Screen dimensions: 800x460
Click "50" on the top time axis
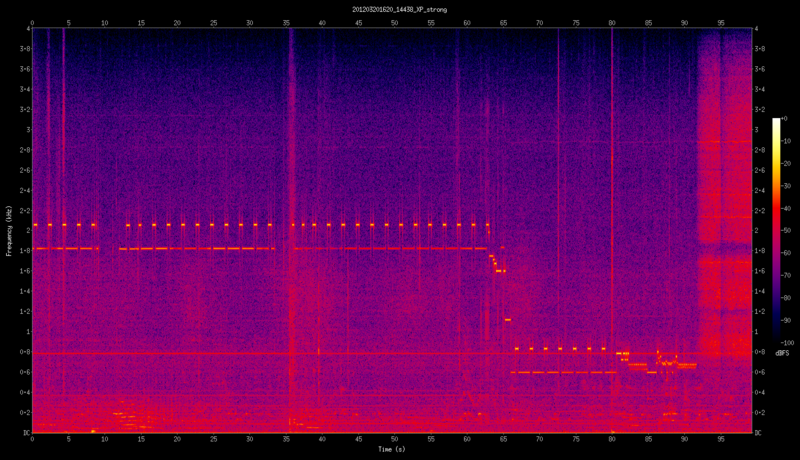(x=394, y=23)
